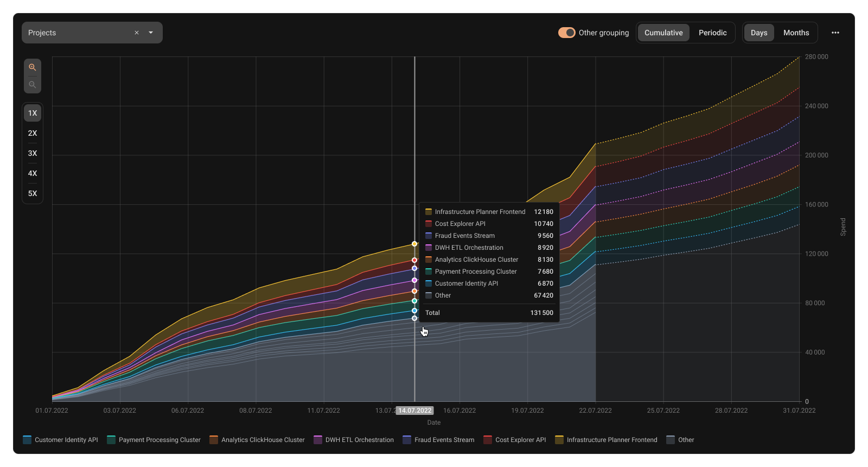868x467 pixels.
Task: Click the Date axis title
Action: coord(434,422)
